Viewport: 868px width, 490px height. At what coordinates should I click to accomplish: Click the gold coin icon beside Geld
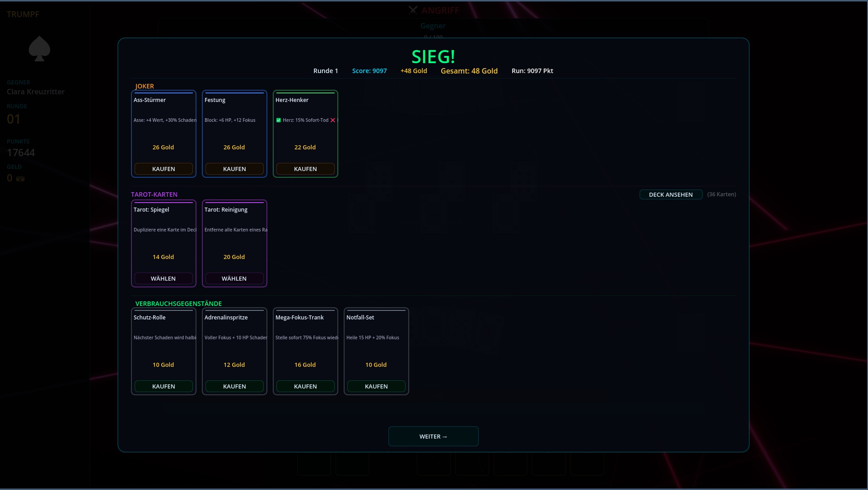coord(20,179)
